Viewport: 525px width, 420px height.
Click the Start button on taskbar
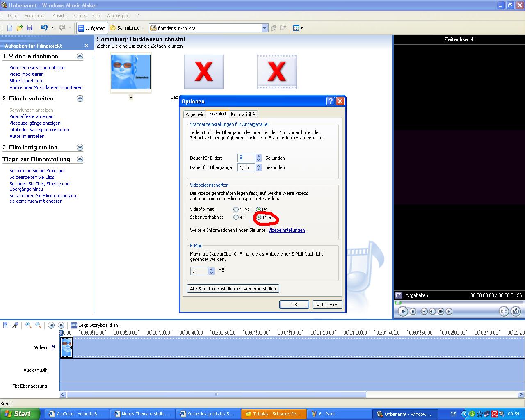[x=20, y=414]
